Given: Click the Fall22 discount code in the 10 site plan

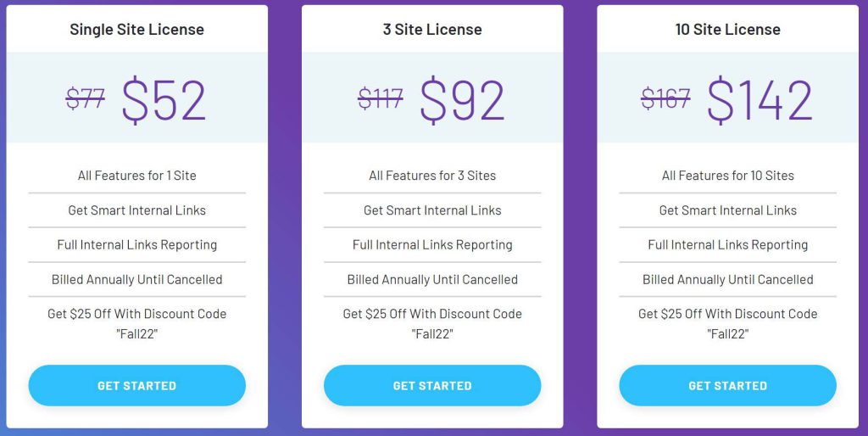Looking at the screenshot, I should pos(727,334).
